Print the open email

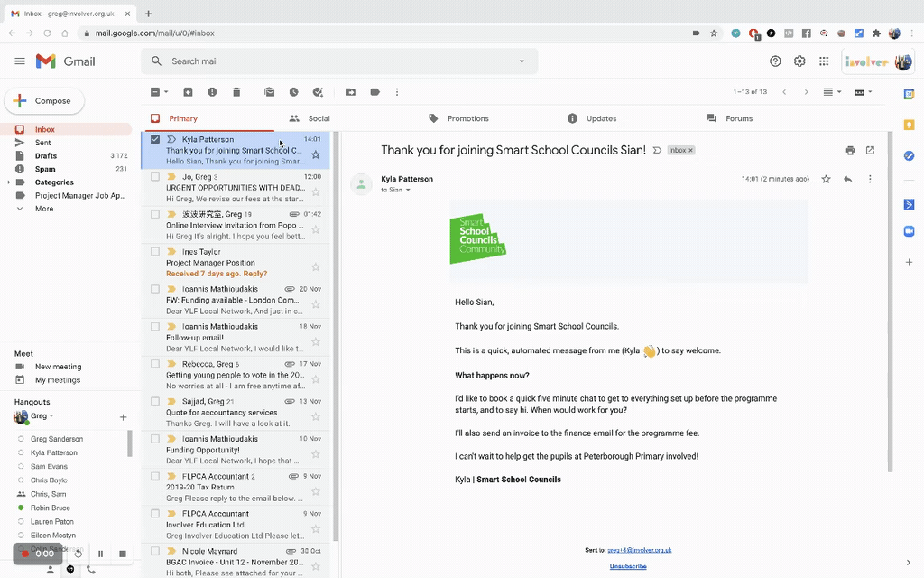[x=850, y=151]
